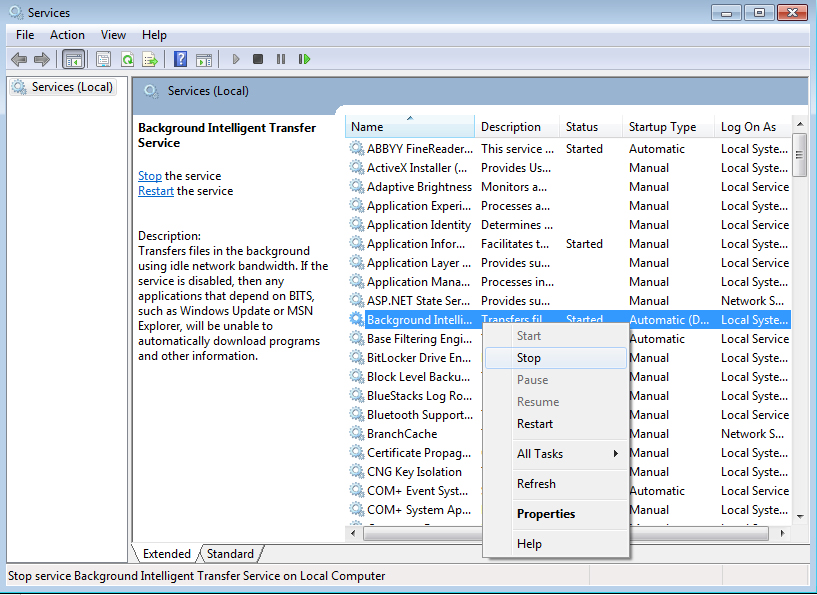The image size is (817, 595).
Task: Open the toolbar Properties sheet icon
Action: (103, 59)
